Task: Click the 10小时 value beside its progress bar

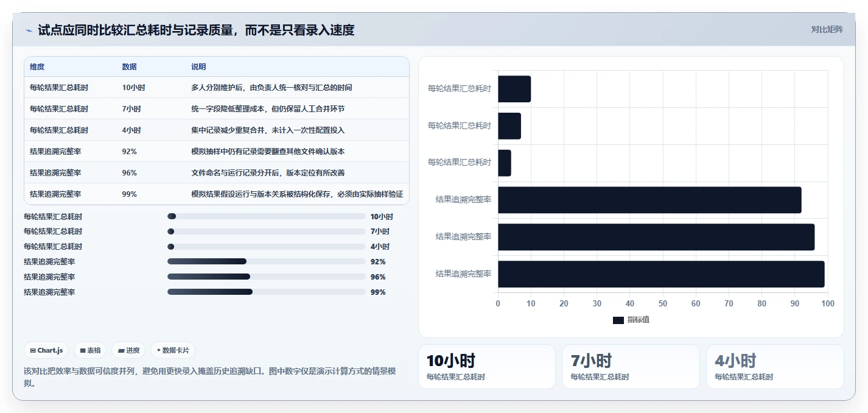Action: click(382, 216)
